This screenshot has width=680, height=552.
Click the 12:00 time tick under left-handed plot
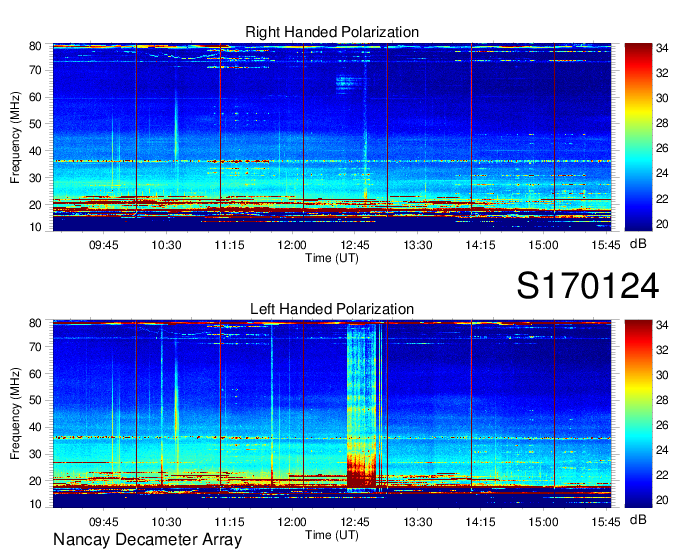click(x=292, y=522)
